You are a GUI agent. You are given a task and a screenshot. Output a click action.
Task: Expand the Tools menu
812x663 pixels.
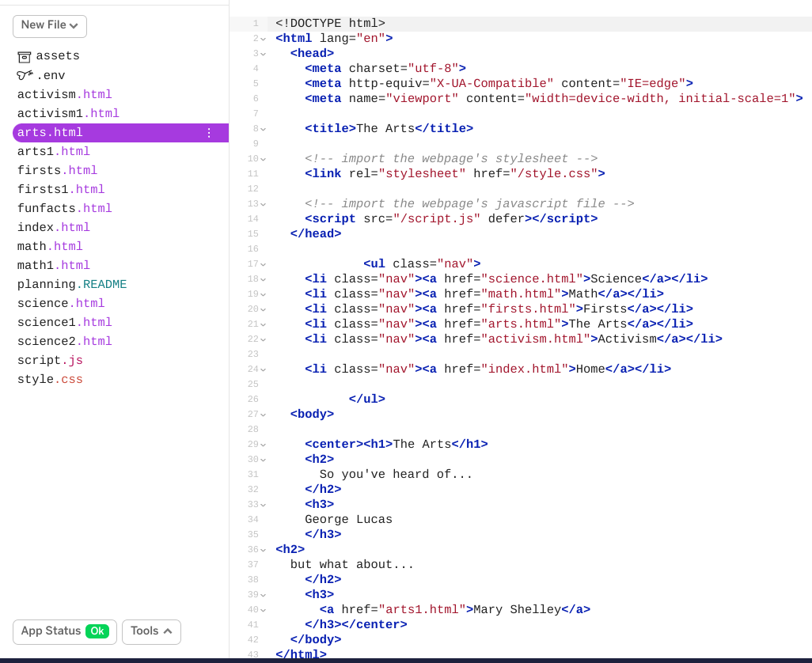151,631
